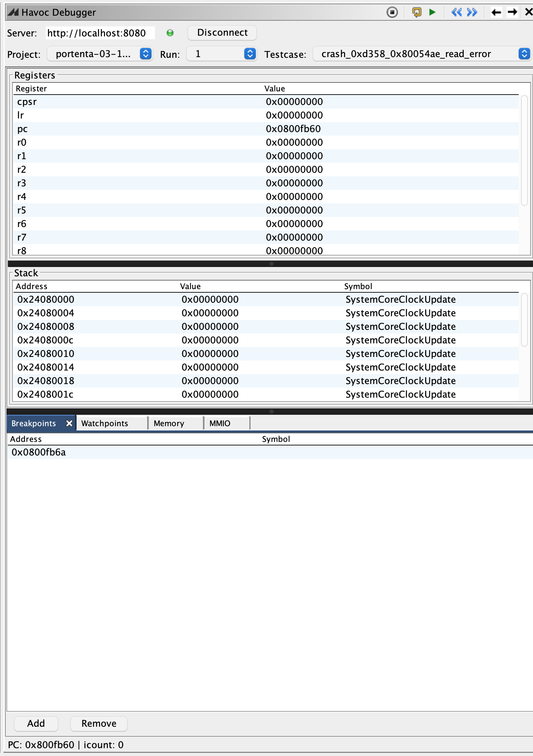Select stack address 0x24080010 row
This screenshot has height=756, width=533.
[x=266, y=354]
